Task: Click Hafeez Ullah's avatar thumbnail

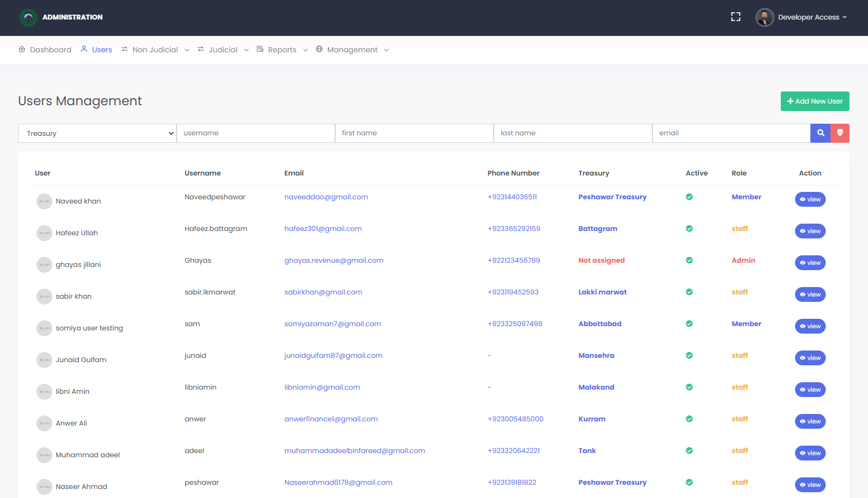Action: (x=44, y=233)
